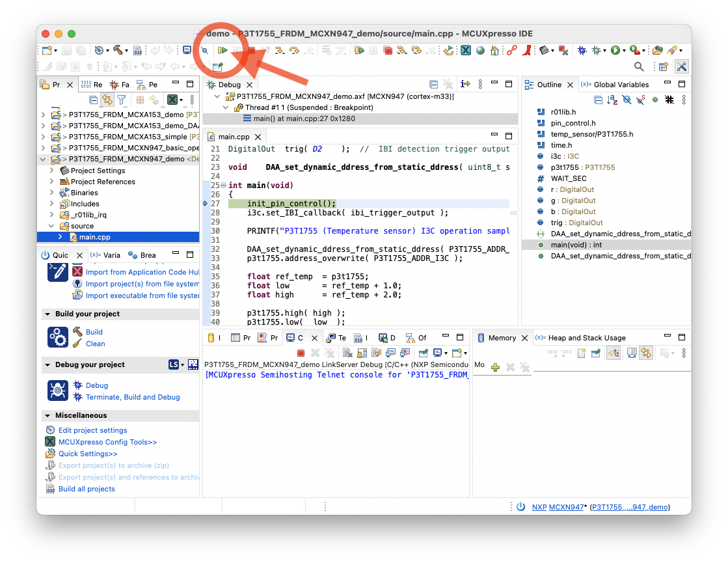The width and height of the screenshot is (728, 563).
Task: Click the Terminate, Build and Debug link
Action: 133,397
